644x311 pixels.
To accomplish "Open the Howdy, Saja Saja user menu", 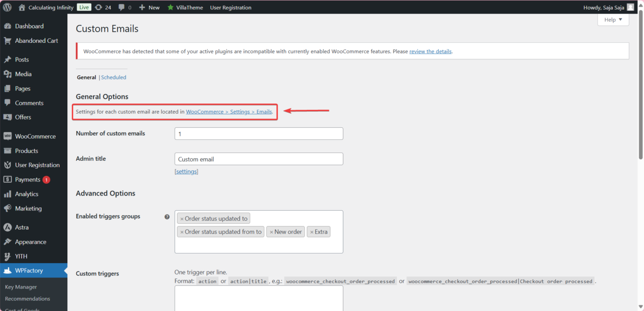I will 605,7.
